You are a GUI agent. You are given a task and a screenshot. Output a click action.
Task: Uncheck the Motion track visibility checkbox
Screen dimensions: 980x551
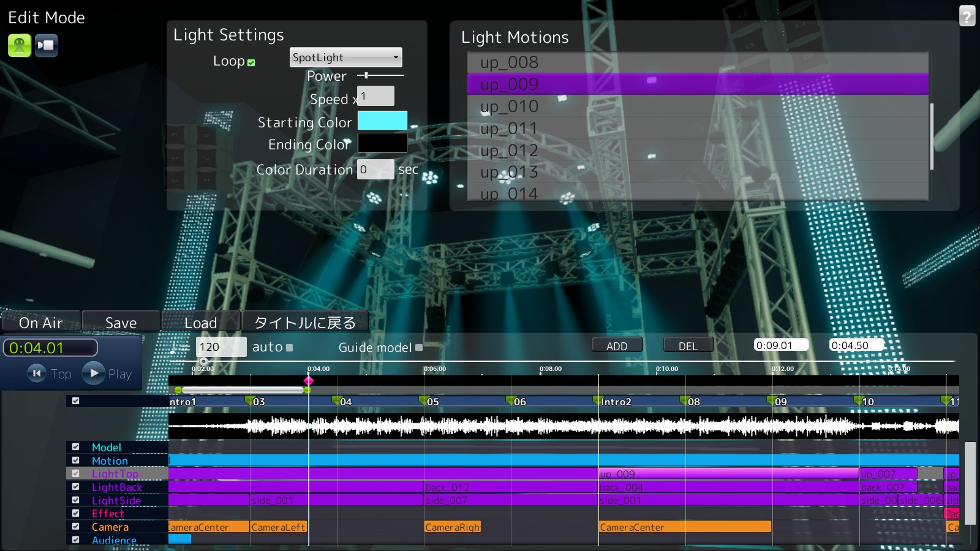point(75,460)
